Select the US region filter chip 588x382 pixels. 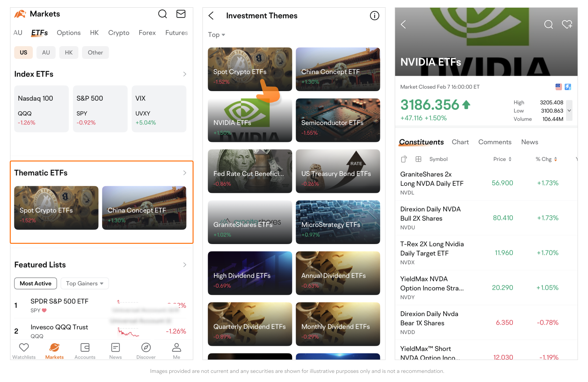(x=23, y=53)
